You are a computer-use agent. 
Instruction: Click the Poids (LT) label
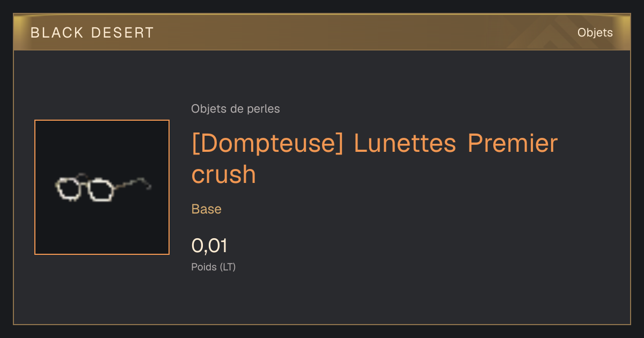pos(214,267)
